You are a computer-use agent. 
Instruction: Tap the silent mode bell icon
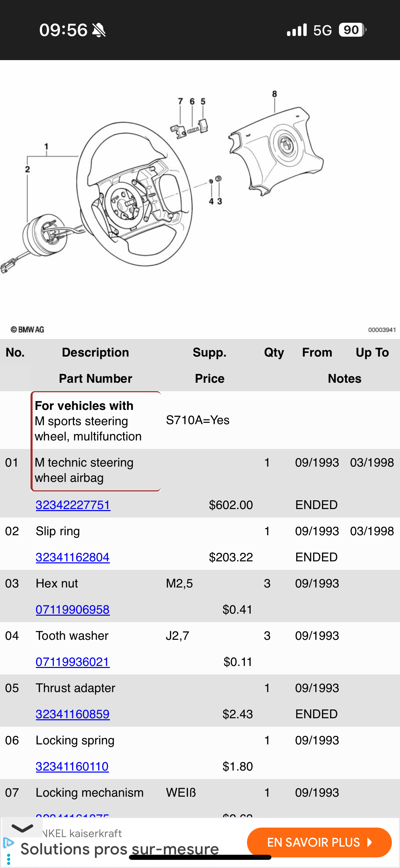click(x=99, y=30)
